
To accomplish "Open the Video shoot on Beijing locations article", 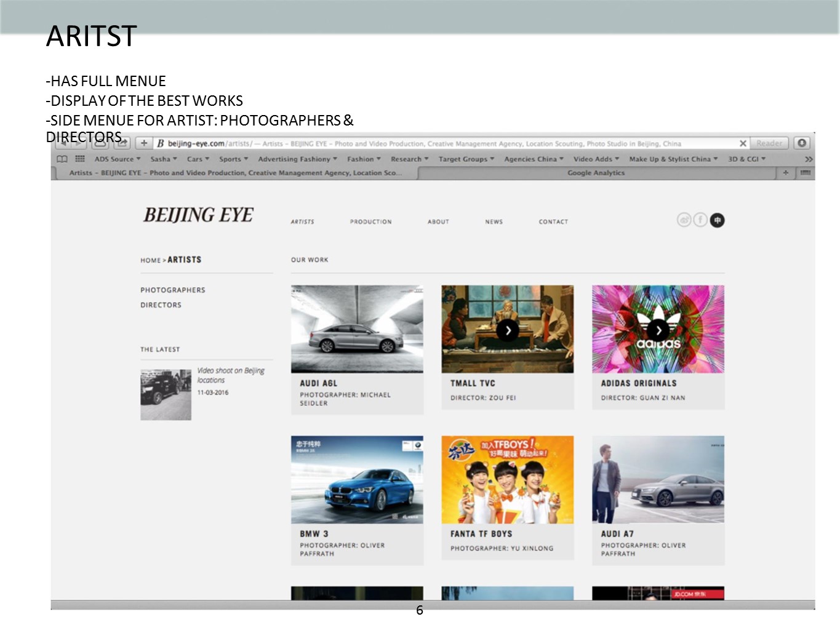I will [231, 375].
